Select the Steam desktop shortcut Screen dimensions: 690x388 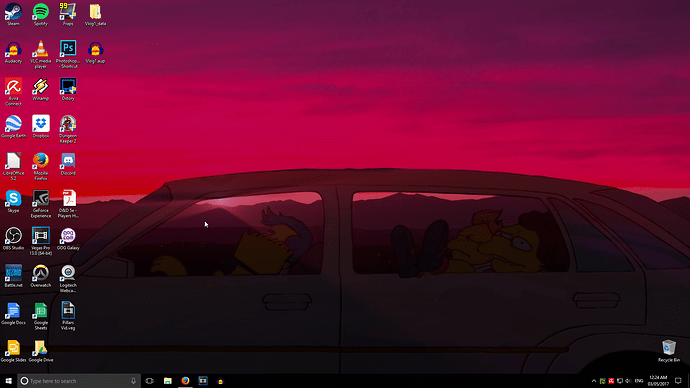coord(13,15)
